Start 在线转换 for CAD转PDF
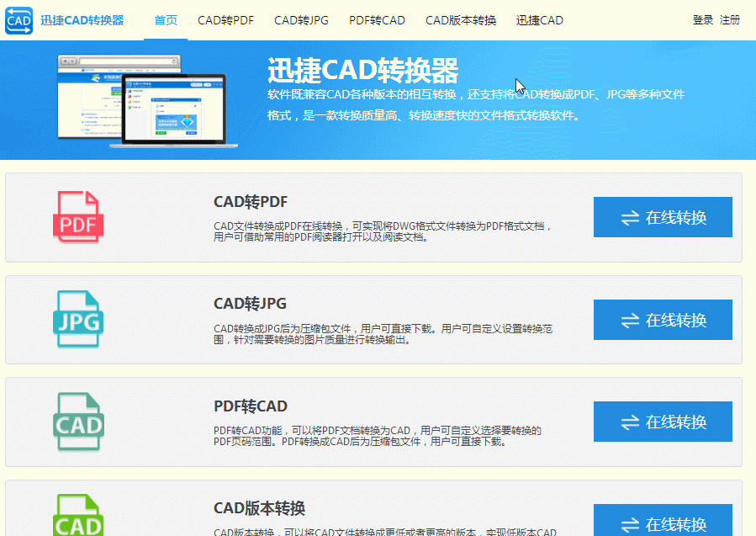The width and height of the screenshot is (756, 536). click(x=663, y=217)
